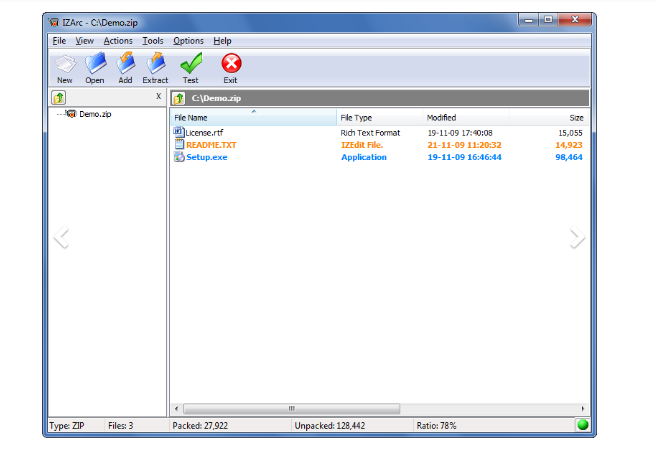The image size is (657, 461).
Task: Click the IZArc icon in the title bar
Action: tap(54, 22)
